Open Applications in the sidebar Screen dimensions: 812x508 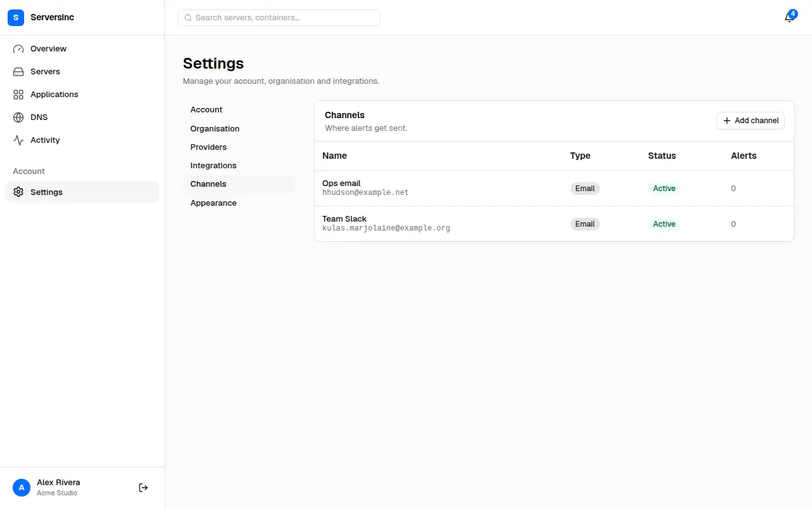click(82, 95)
